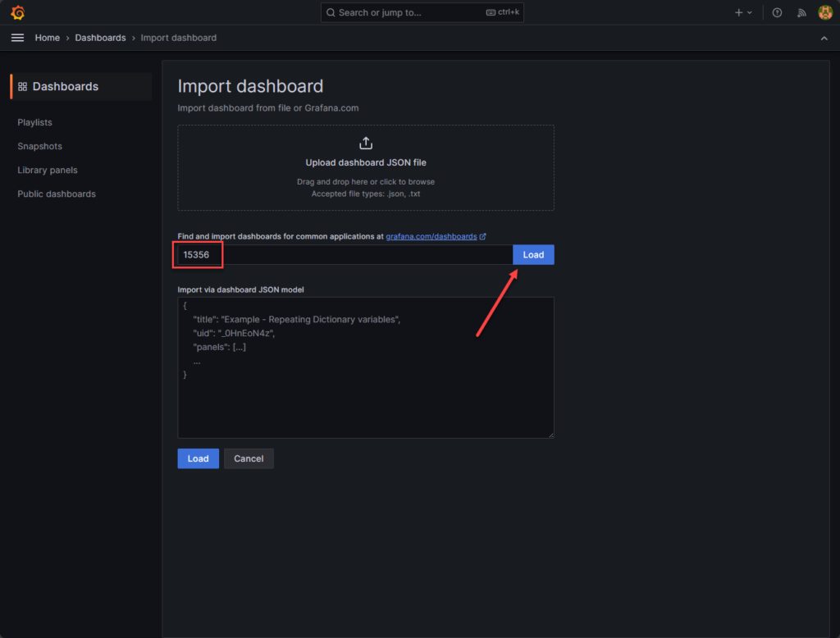Click inside the dashboard JSON model textarea

point(366,367)
